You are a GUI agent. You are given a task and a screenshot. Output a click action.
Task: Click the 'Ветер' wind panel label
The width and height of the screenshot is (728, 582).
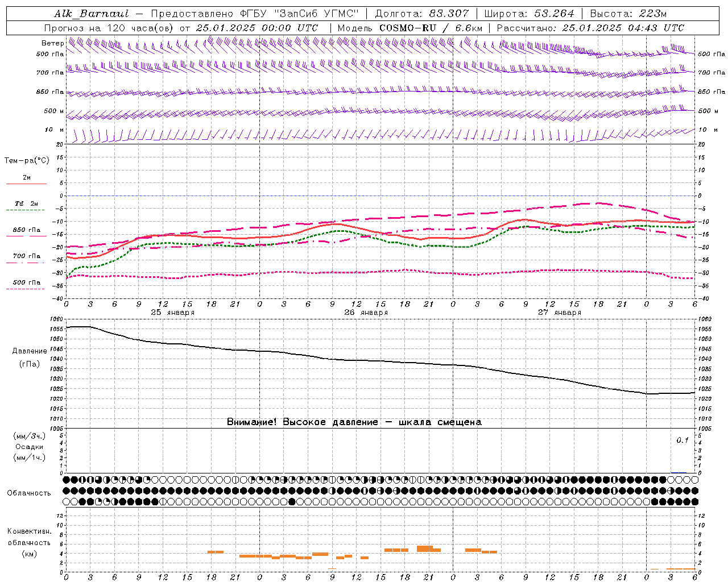point(53,43)
